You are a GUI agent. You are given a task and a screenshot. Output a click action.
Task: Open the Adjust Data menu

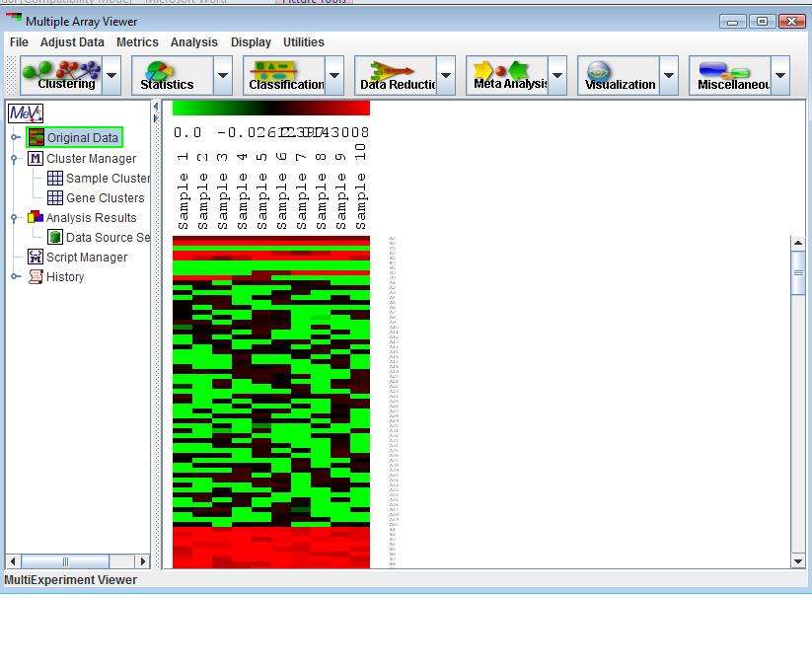coord(72,42)
